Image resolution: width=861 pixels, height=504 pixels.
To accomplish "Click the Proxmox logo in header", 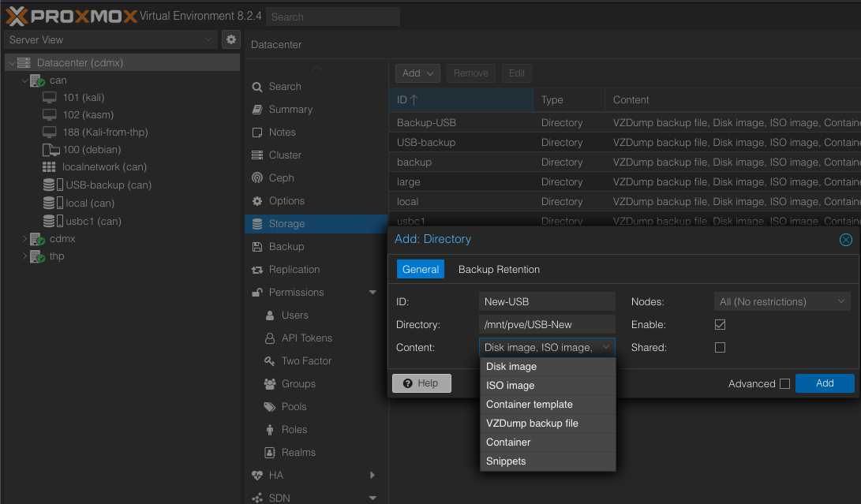I will click(x=71, y=16).
